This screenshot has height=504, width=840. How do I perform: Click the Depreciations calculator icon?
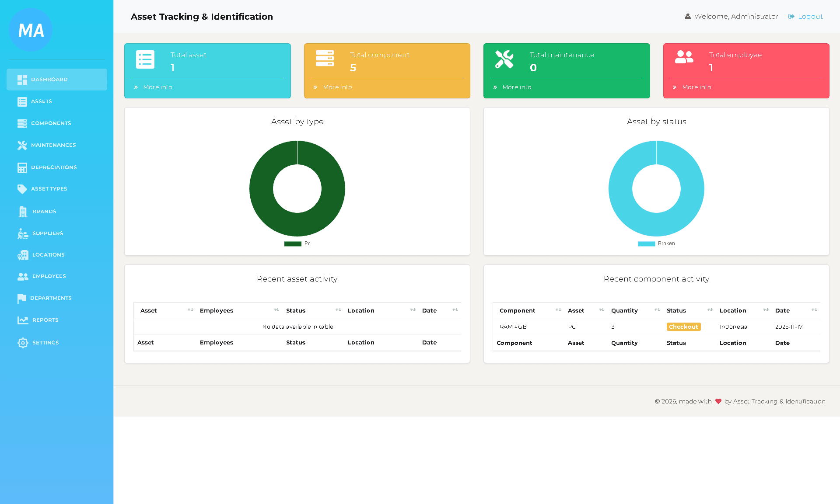tap(22, 167)
